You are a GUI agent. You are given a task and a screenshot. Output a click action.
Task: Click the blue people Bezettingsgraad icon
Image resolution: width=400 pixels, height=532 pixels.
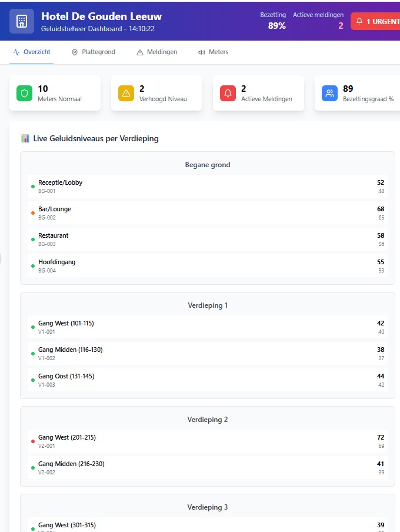(330, 93)
